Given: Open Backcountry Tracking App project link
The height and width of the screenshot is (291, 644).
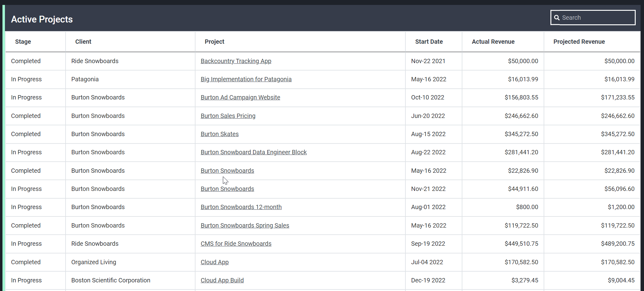Looking at the screenshot, I should pos(236,61).
